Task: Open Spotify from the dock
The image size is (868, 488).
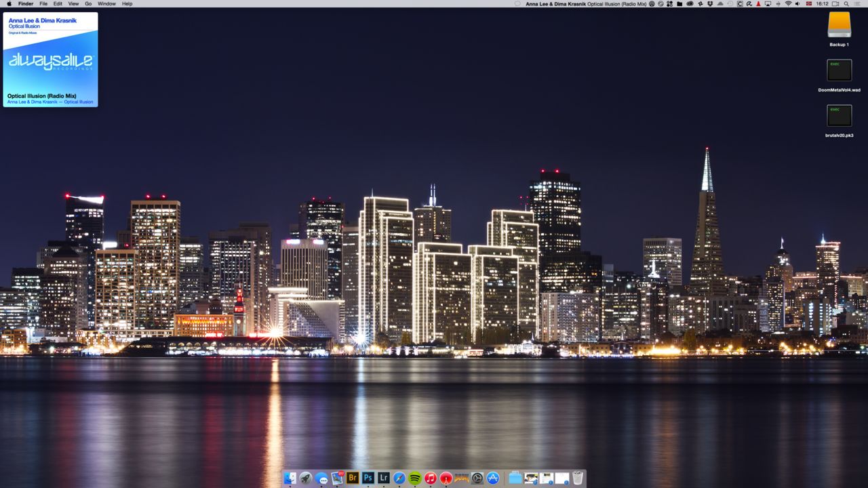Action: pyautogui.click(x=415, y=478)
